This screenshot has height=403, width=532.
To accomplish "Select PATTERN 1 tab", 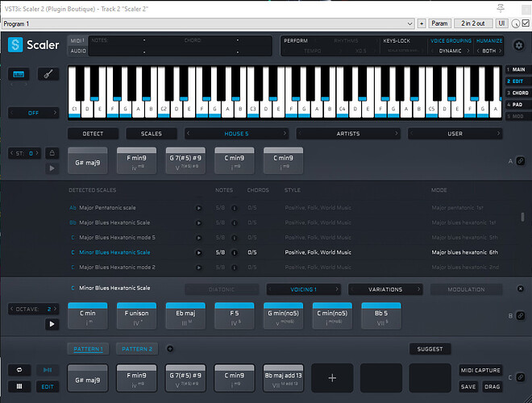I will click(88, 349).
